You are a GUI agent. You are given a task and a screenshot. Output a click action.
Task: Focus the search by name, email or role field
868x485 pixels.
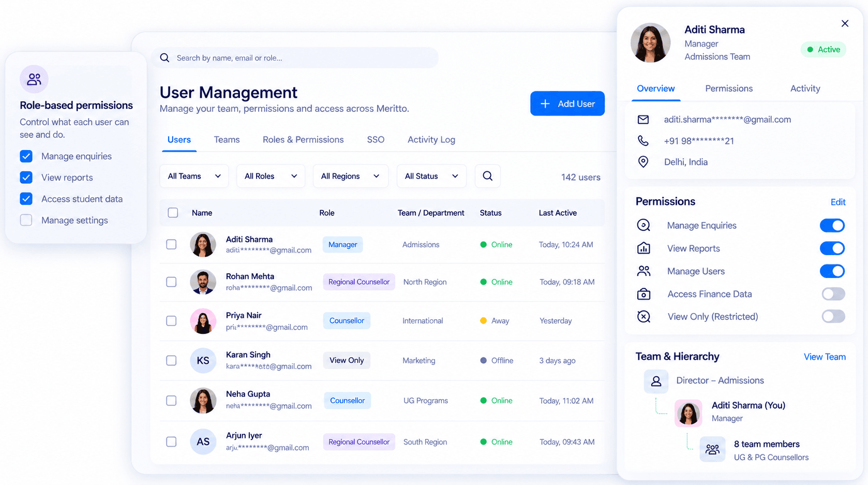click(295, 58)
